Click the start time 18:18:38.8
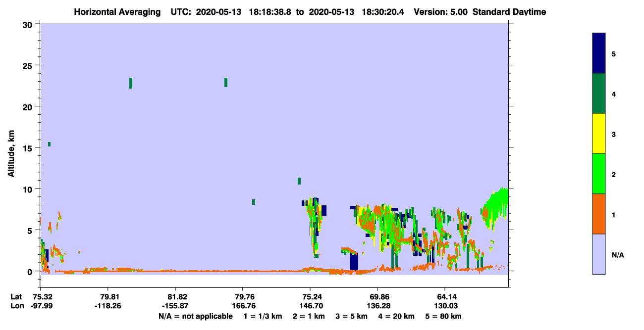 click(269, 12)
